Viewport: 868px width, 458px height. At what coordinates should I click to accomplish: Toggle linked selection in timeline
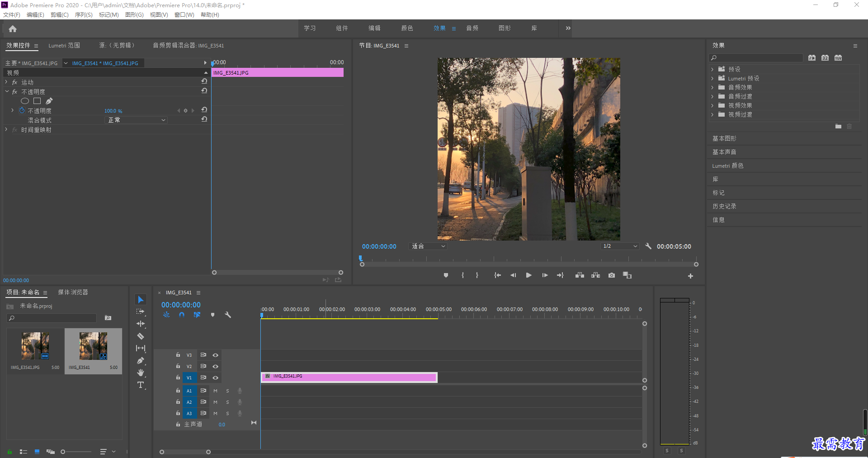coord(197,315)
